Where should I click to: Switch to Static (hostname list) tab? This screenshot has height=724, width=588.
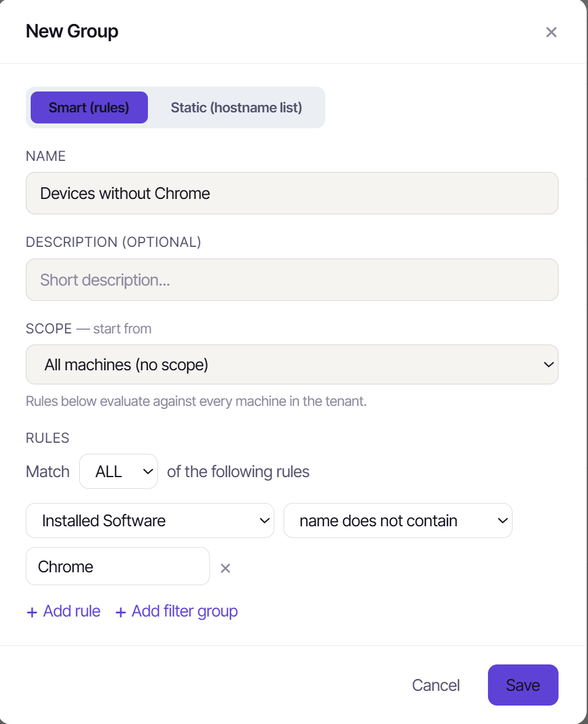(236, 107)
